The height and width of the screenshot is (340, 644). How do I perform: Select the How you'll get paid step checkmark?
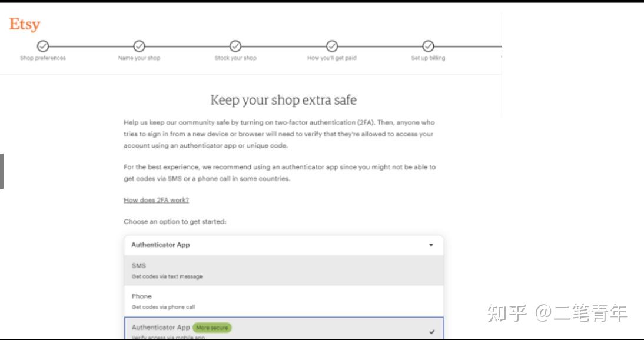click(332, 46)
